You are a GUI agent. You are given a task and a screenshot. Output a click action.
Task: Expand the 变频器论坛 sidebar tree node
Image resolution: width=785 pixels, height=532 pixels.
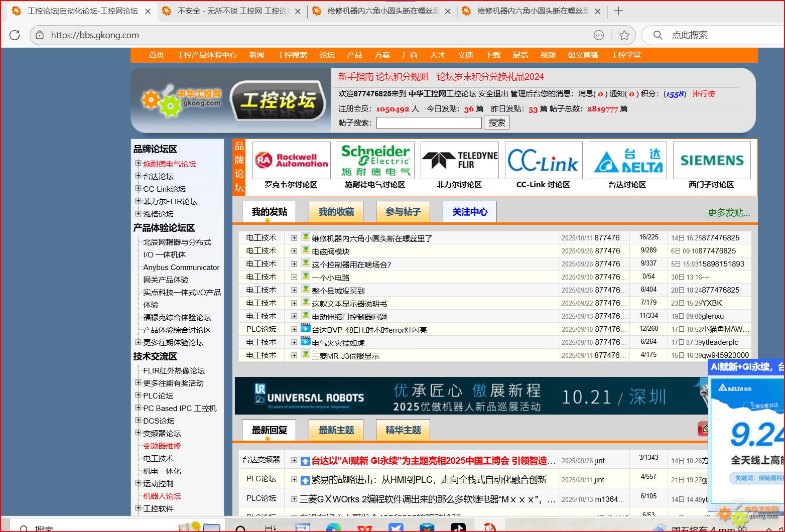pos(138,433)
